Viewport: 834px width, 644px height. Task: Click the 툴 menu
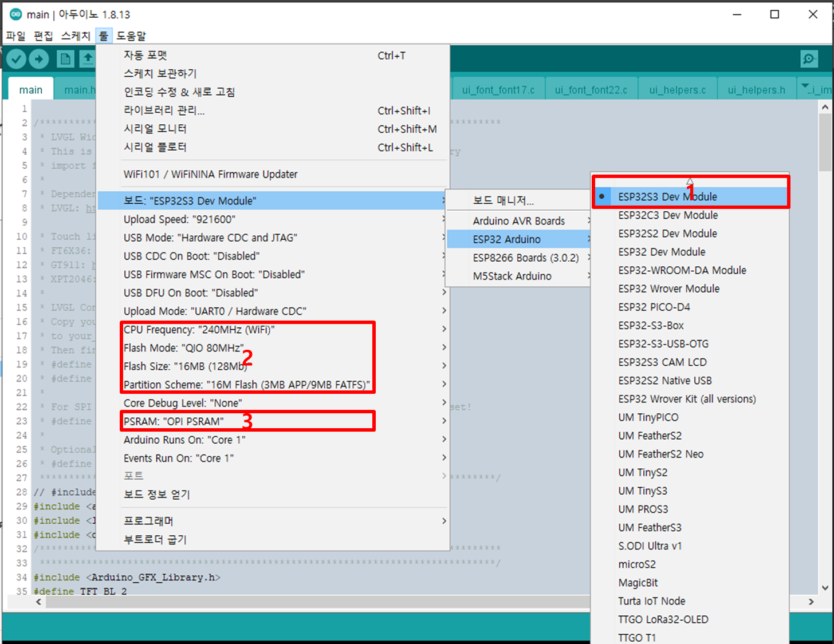pos(104,36)
